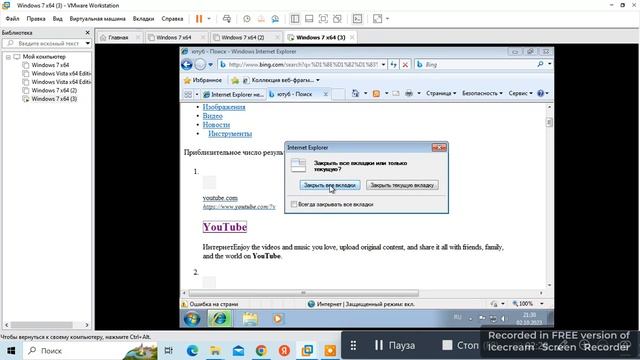640x360 pixels.
Task: Switch to the 'Главная' VMware tab
Action: pos(118,38)
